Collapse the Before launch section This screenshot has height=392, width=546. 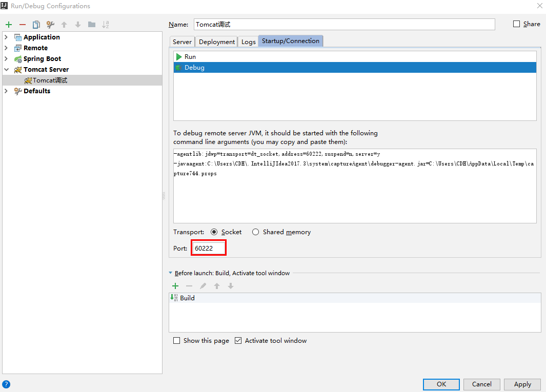(170, 273)
